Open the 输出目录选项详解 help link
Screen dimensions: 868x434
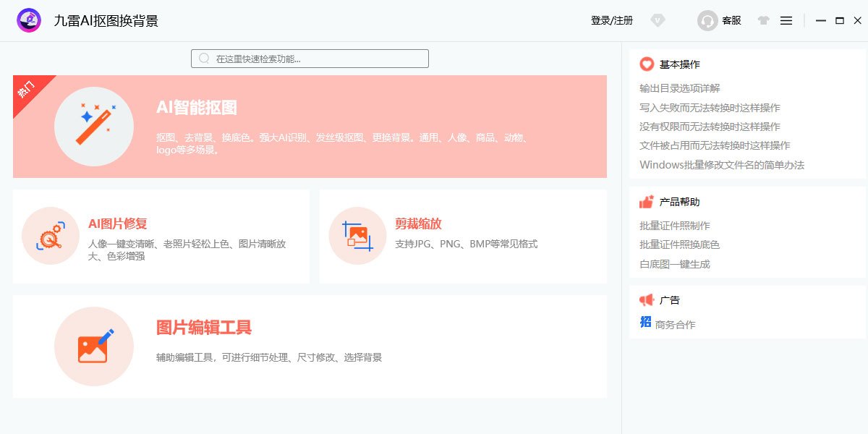pyautogui.click(x=679, y=88)
